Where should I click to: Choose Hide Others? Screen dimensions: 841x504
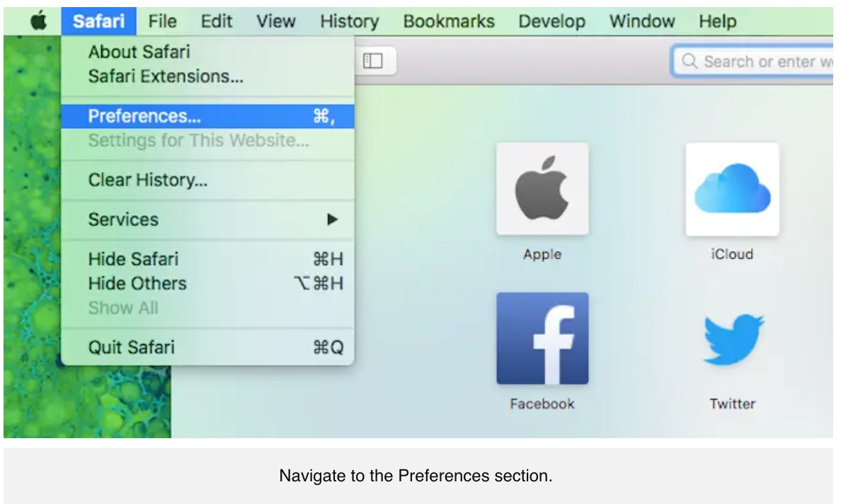coord(207,284)
